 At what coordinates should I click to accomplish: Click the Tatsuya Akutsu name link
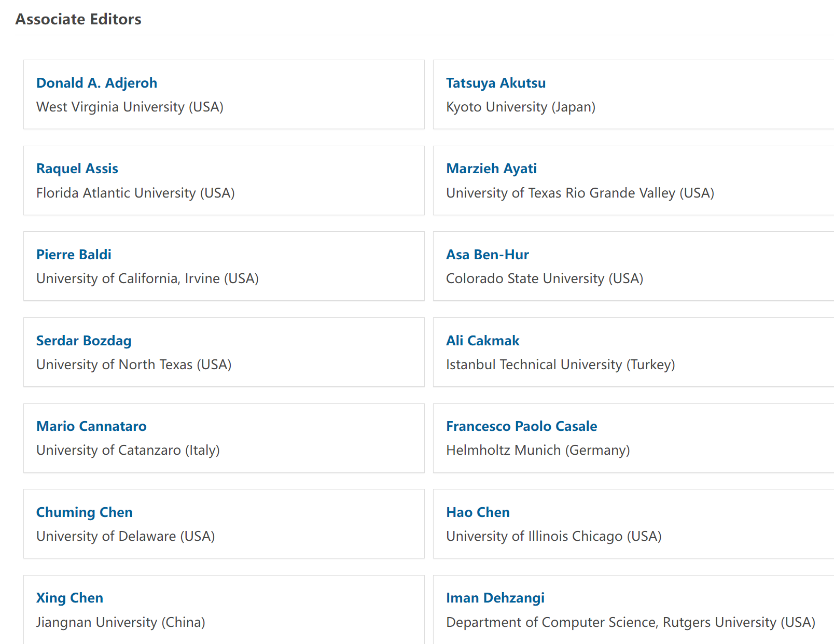pos(495,83)
